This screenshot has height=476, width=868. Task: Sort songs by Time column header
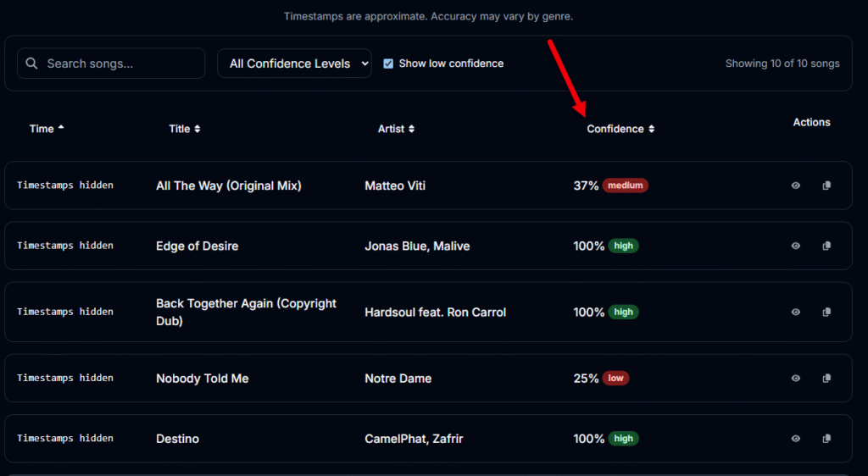click(46, 129)
